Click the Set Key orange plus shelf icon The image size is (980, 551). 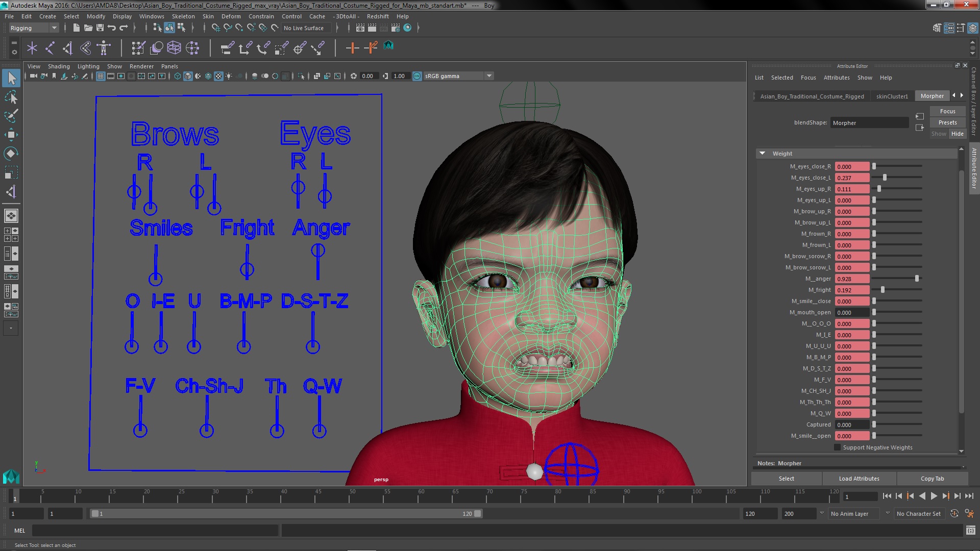click(x=352, y=48)
